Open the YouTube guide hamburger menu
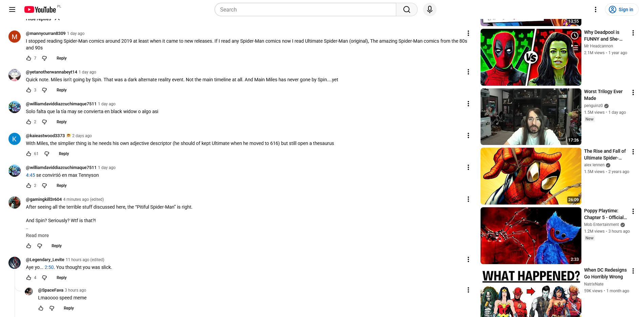Viewport: 644px width, 317px height. [12, 9]
